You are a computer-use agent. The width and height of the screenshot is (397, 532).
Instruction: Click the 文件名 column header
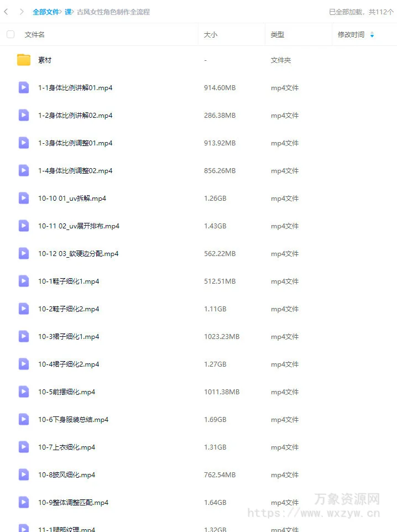coord(35,35)
